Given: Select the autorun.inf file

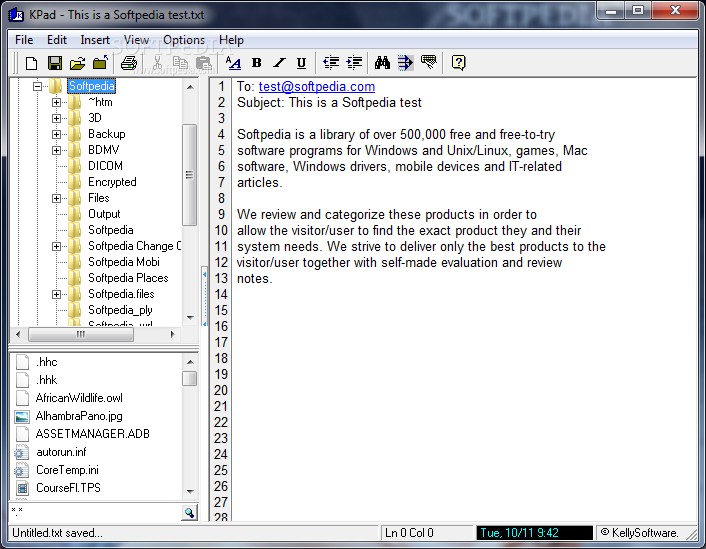Looking at the screenshot, I should click(x=61, y=452).
